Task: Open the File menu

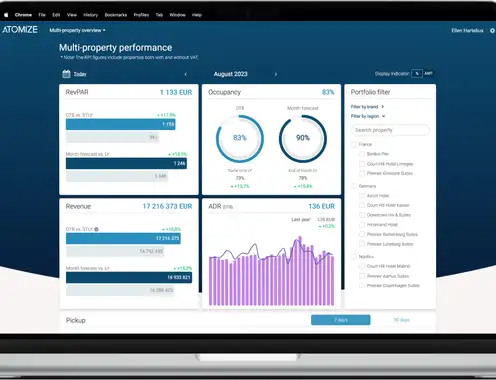Action: (x=42, y=15)
